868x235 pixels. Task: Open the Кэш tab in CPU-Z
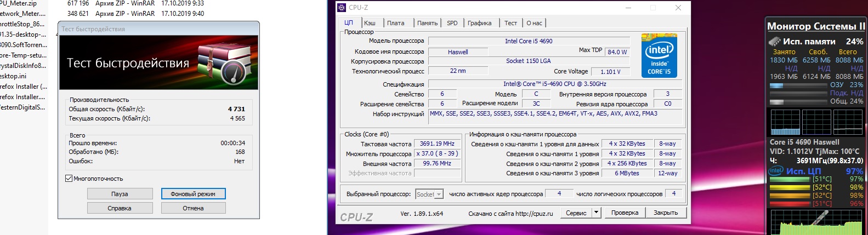370,23
